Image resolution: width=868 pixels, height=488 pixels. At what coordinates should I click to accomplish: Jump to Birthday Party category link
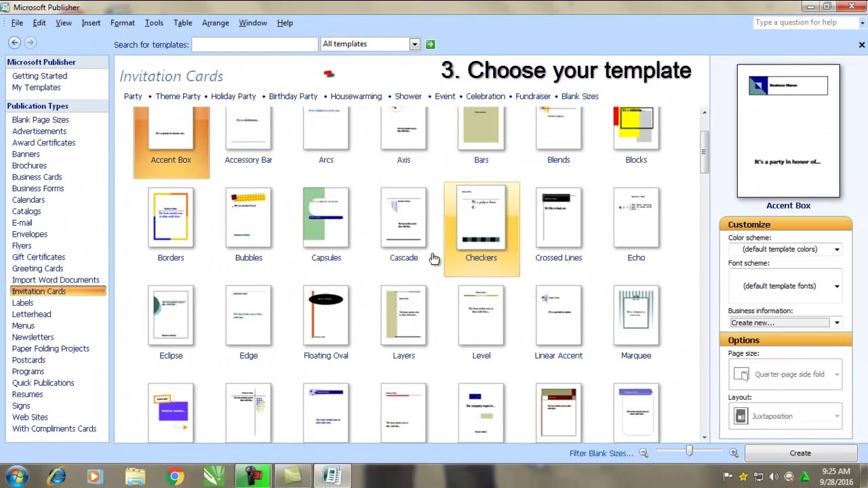point(293,96)
